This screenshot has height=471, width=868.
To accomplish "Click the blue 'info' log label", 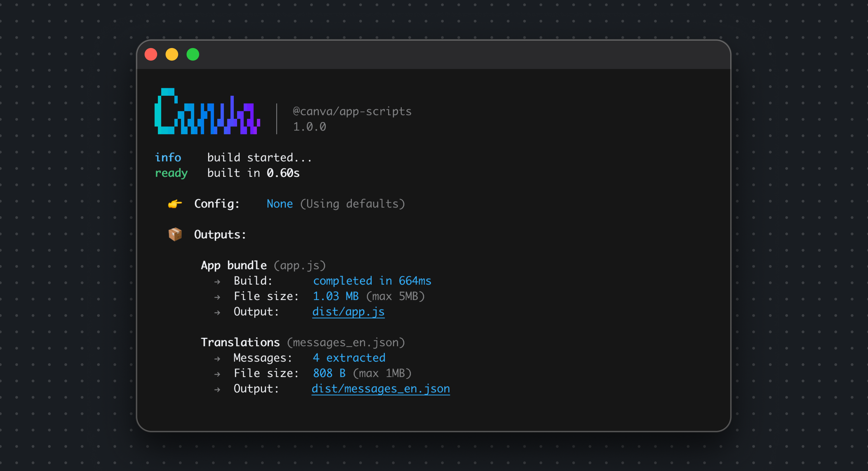I will [168, 157].
